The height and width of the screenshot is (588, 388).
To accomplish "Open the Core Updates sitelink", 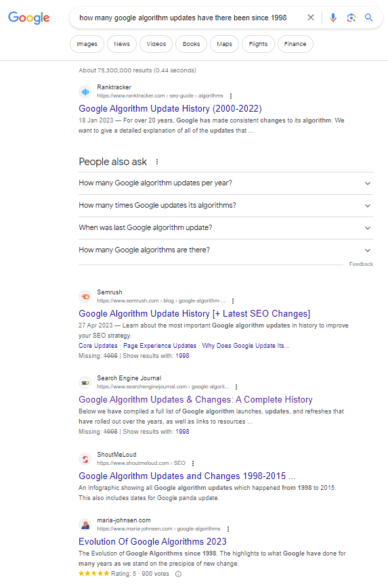I will click(x=98, y=345).
